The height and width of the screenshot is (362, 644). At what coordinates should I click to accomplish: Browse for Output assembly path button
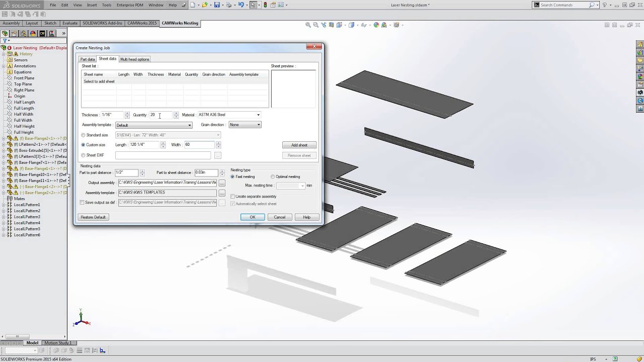click(x=222, y=183)
